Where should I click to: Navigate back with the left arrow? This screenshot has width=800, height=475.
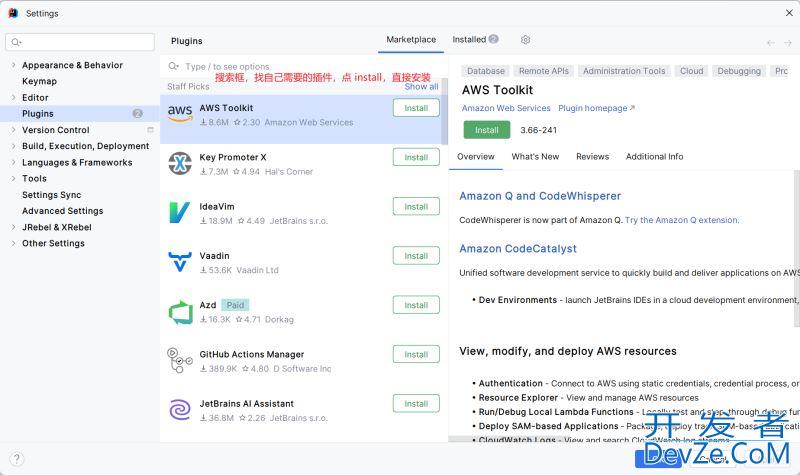pos(770,43)
